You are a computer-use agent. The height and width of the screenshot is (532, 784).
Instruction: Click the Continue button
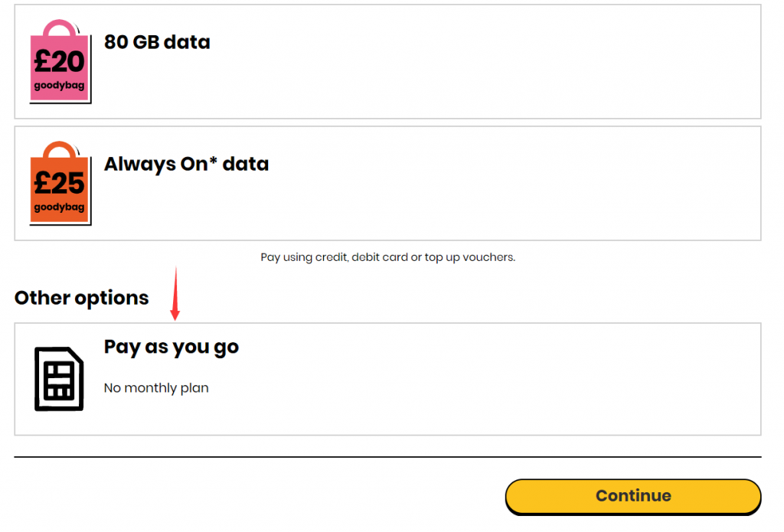[x=633, y=497]
